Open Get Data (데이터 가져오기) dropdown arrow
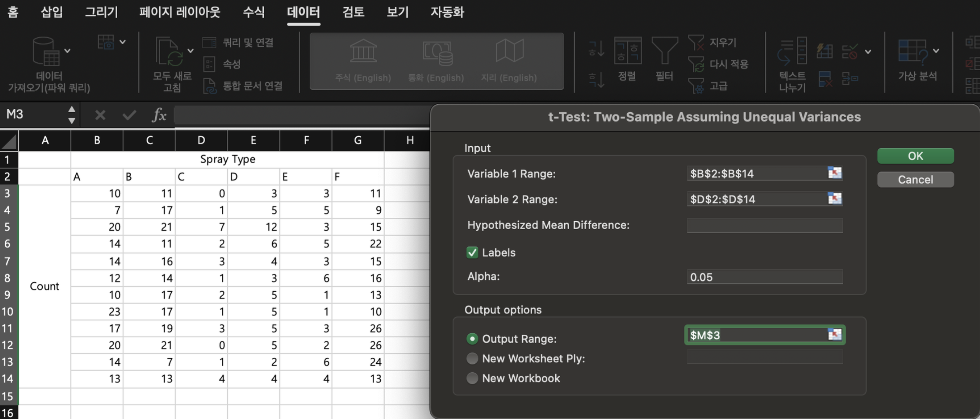This screenshot has width=980, height=419. tap(67, 51)
